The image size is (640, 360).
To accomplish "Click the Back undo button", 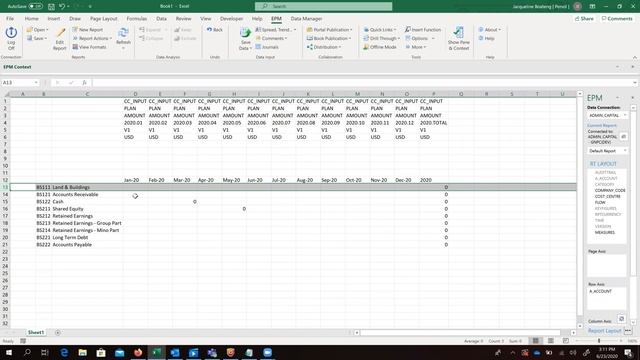I will point(215,30).
